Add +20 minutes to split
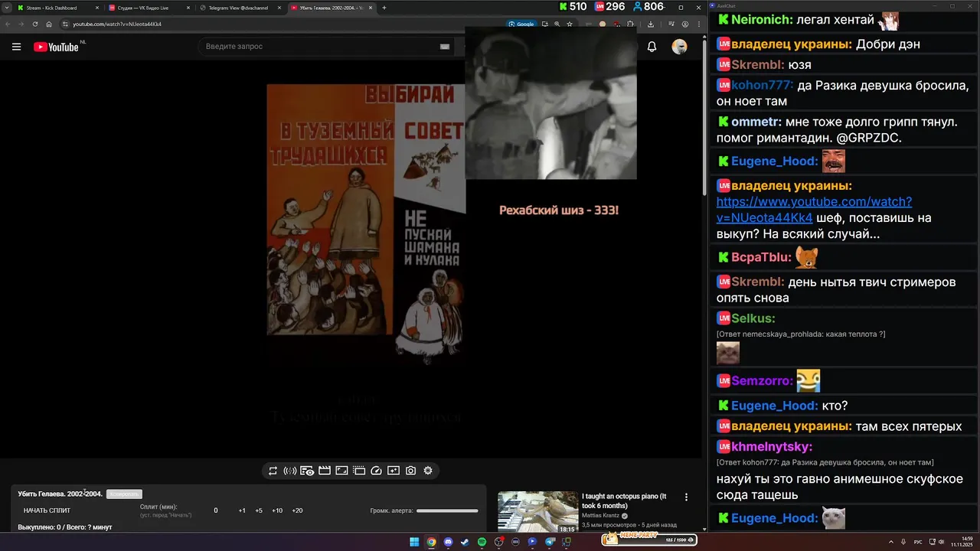Image resolution: width=980 pixels, height=551 pixels. [297, 510]
